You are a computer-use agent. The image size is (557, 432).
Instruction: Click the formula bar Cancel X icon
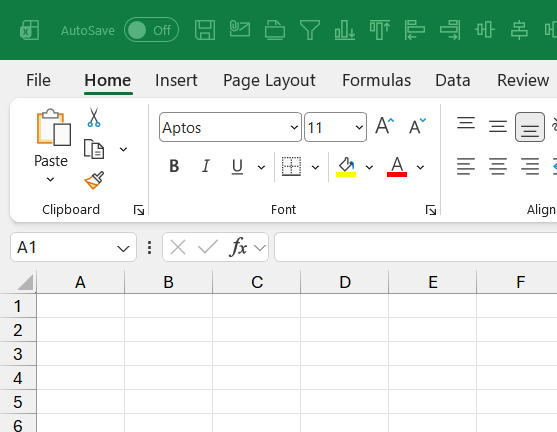click(x=178, y=247)
